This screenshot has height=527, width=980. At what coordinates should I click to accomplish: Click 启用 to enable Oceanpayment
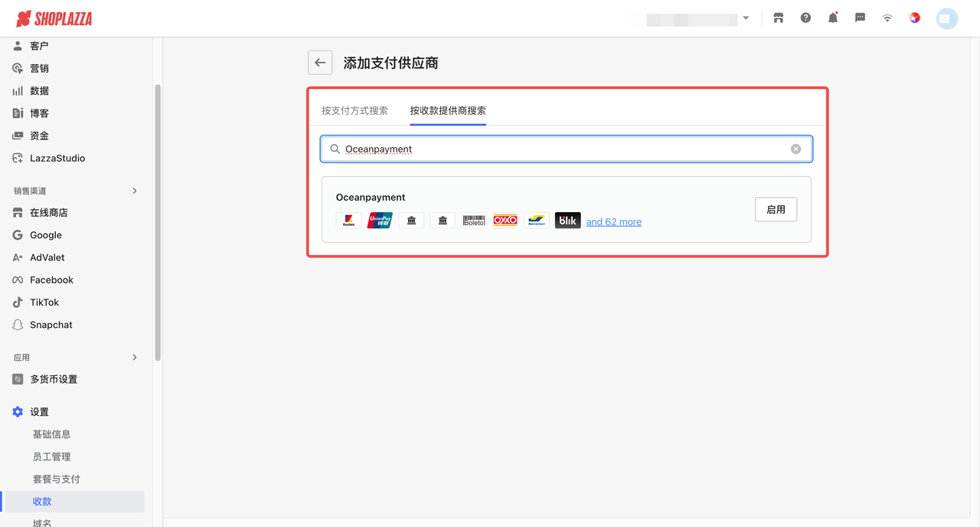(776, 209)
